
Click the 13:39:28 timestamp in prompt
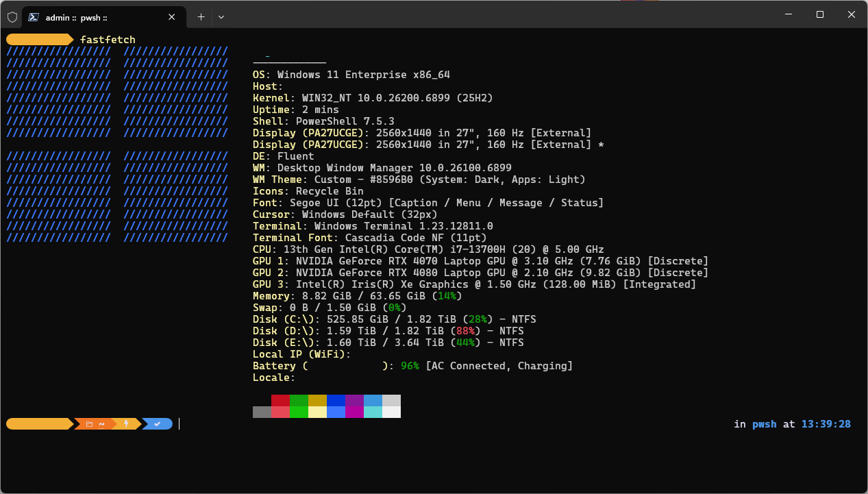(x=826, y=424)
